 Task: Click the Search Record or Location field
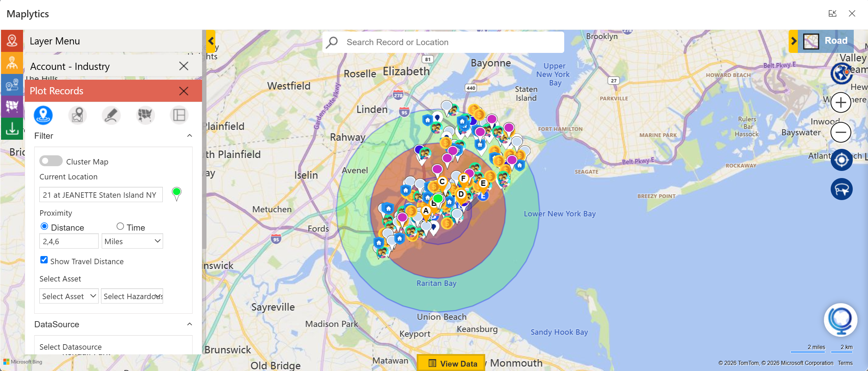click(443, 42)
